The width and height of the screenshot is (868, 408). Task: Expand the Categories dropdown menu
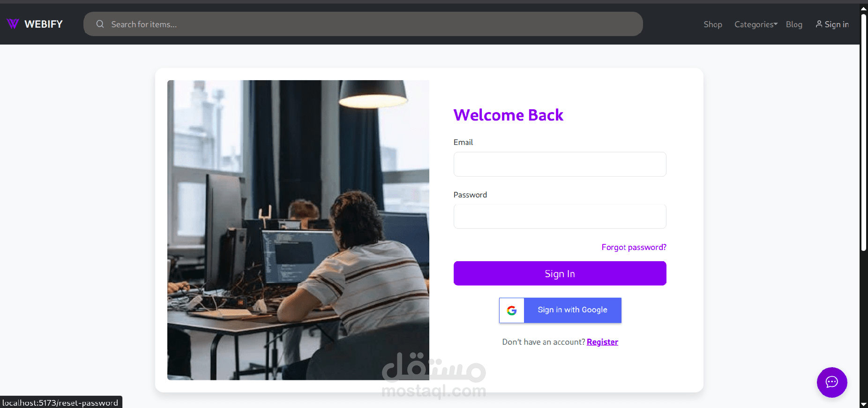tap(756, 24)
